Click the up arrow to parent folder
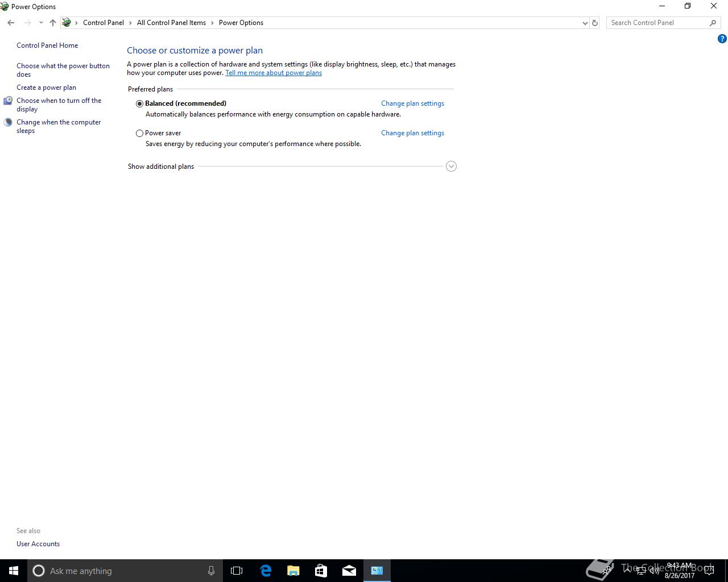 point(52,23)
